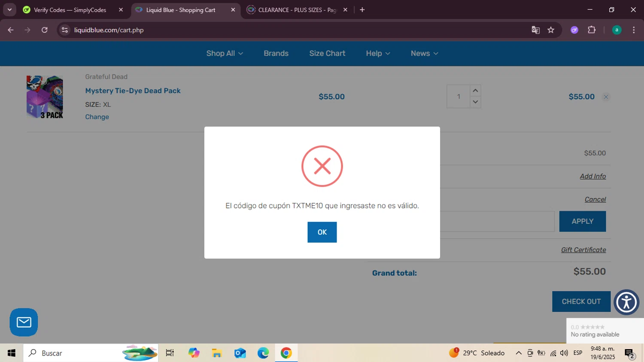Open the accessibility options widget
The image size is (644, 362).
click(x=626, y=302)
